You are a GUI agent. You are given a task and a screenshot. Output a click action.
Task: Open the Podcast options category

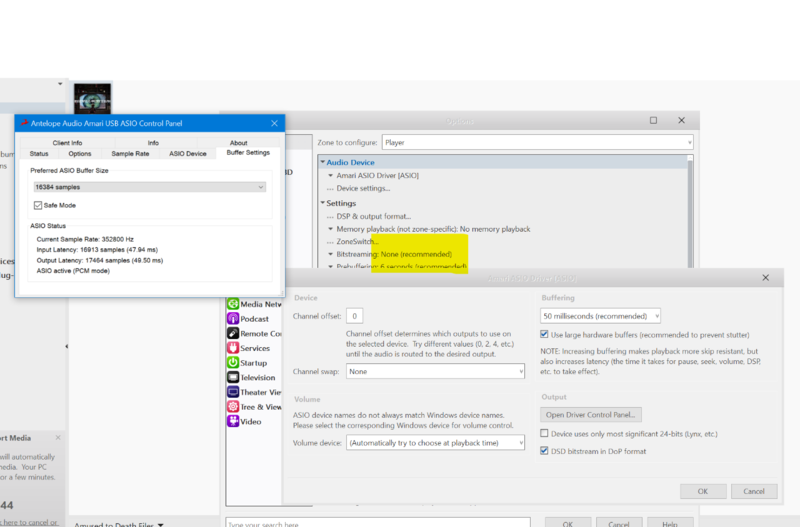point(255,318)
